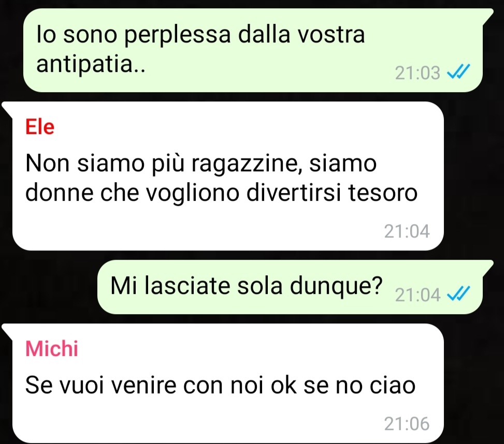Image resolution: width=504 pixels, height=444 pixels.
Task: Select the message "Io sono perplessa dalla vostra antipatia.."
Action: (x=253, y=50)
